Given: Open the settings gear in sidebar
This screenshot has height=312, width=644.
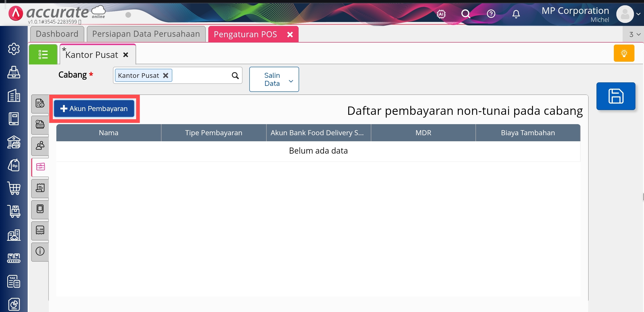Looking at the screenshot, I should (x=14, y=49).
